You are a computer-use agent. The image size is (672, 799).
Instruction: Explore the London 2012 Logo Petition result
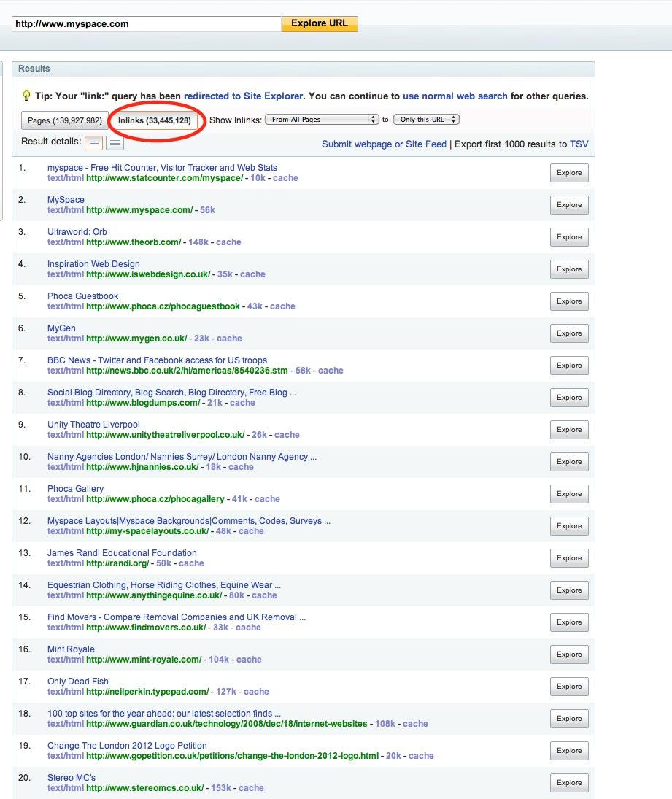[x=569, y=751]
